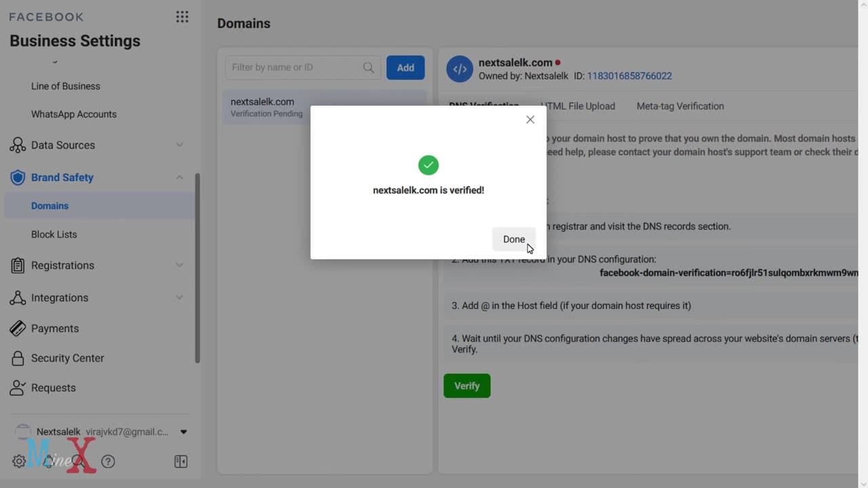
Task: Switch to HTML File Upload tab
Action: tap(578, 106)
